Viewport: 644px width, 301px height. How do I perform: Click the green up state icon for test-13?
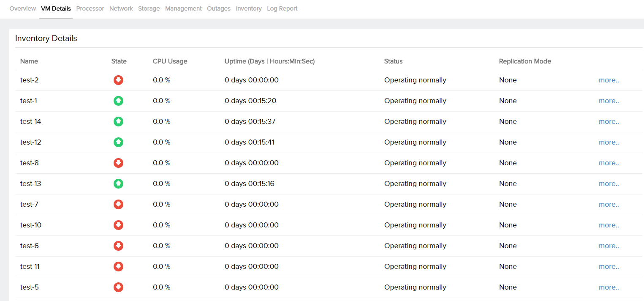(119, 183)
